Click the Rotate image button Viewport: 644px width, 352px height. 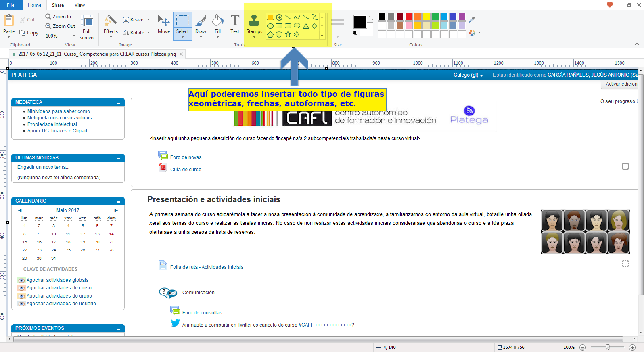134,33
